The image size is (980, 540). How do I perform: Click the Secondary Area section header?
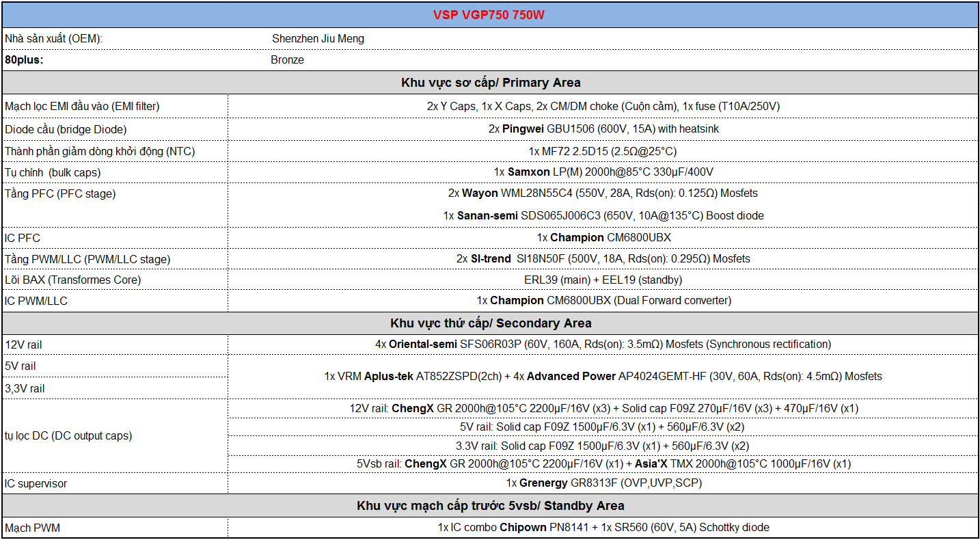click(489, 323)
